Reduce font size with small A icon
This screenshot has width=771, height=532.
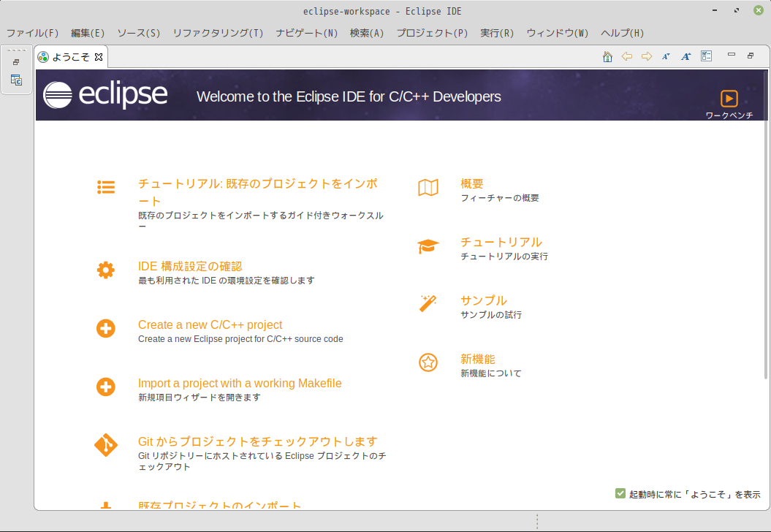pyautogui.click(x=666, y=56)
